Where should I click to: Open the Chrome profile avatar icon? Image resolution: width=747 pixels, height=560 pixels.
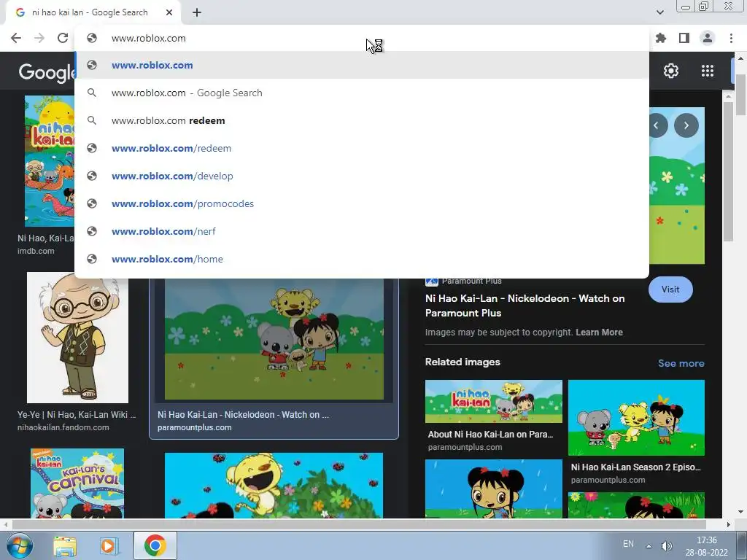(x=708, y=38)
